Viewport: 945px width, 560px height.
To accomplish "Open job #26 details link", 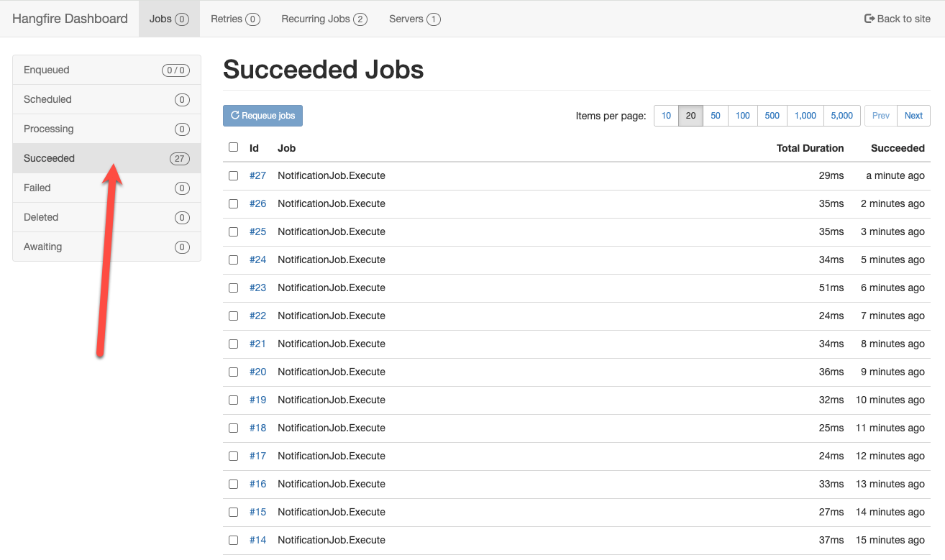I will click(x=257, y=203).
